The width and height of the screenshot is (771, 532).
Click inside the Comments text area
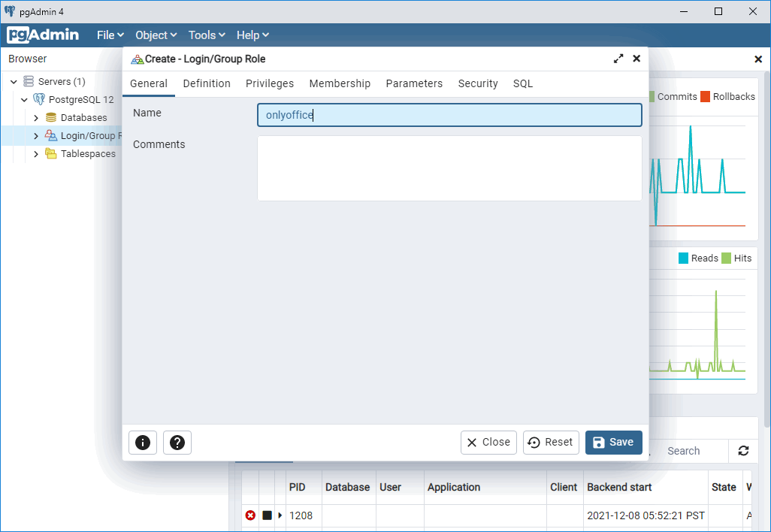pos(449,168)
